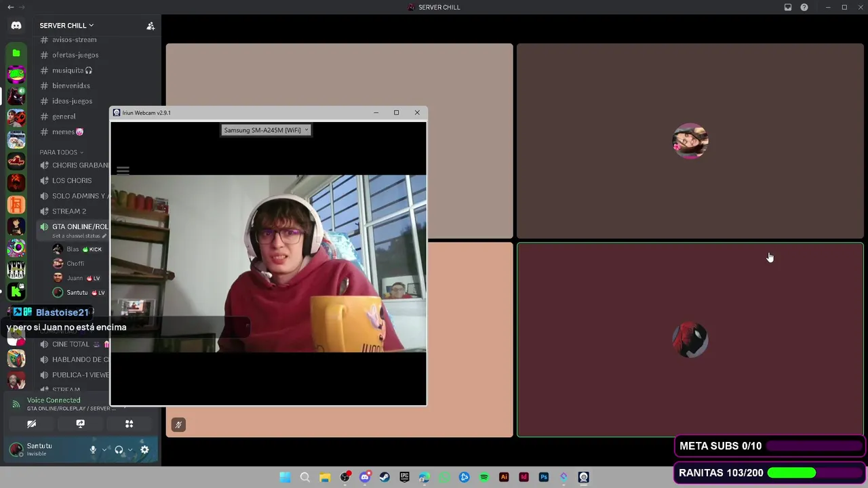Open user settings gear icon
Screen dimensions: 868x488
(x=144, y=449)
